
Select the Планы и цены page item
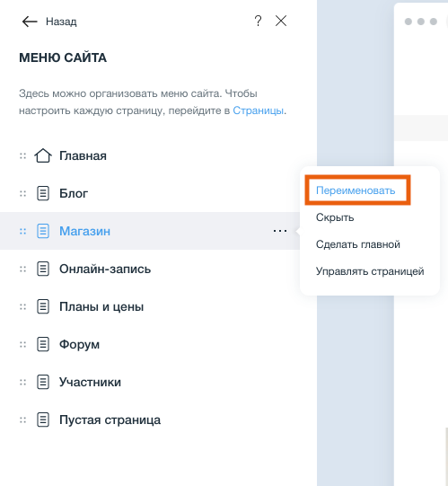point(150,307)
